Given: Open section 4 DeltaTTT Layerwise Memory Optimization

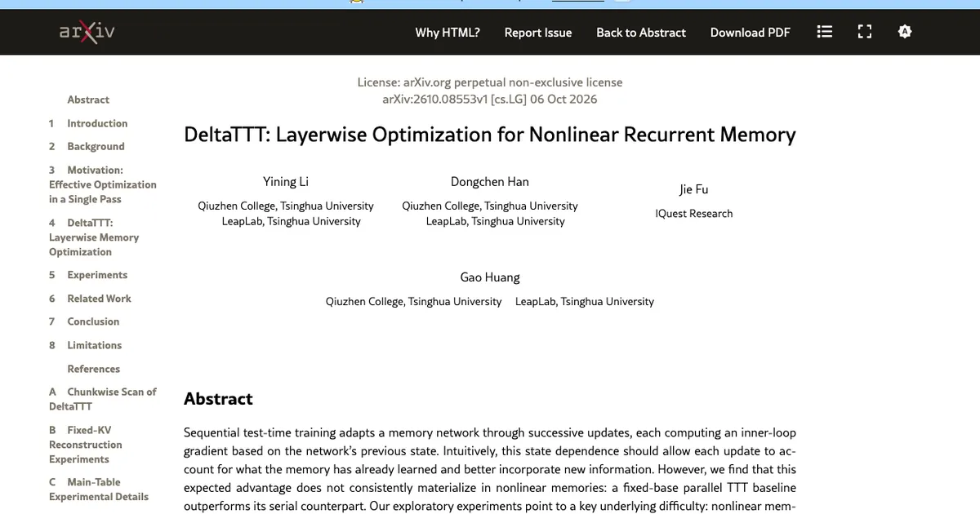Looking at the screenshot, I should point(94,237).
